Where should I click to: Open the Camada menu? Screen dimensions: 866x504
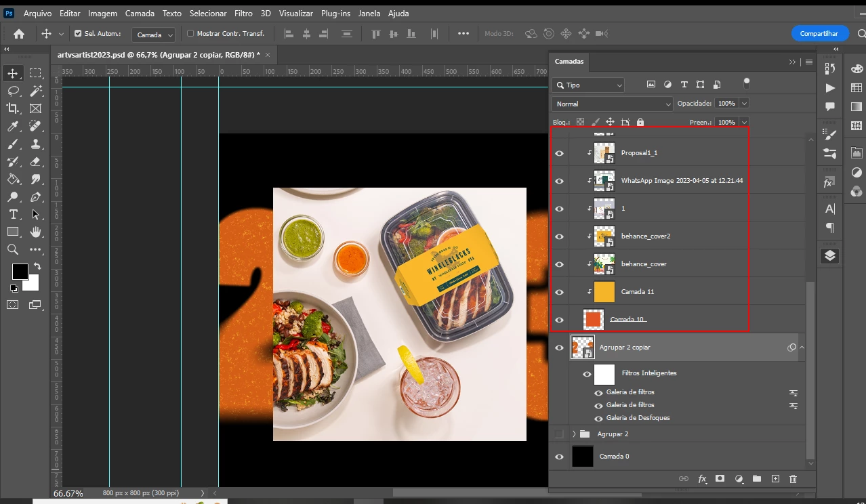[x=140, y=13]
